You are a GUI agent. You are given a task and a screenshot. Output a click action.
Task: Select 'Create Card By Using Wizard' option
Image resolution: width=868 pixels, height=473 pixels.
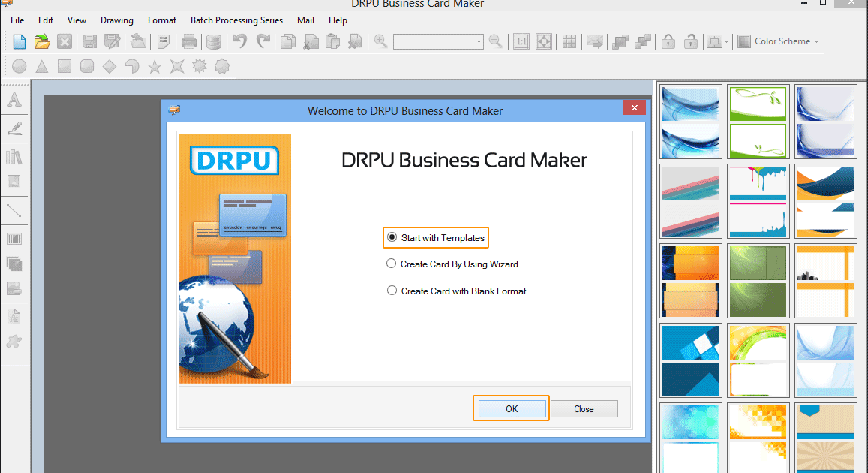coord(452,264)
